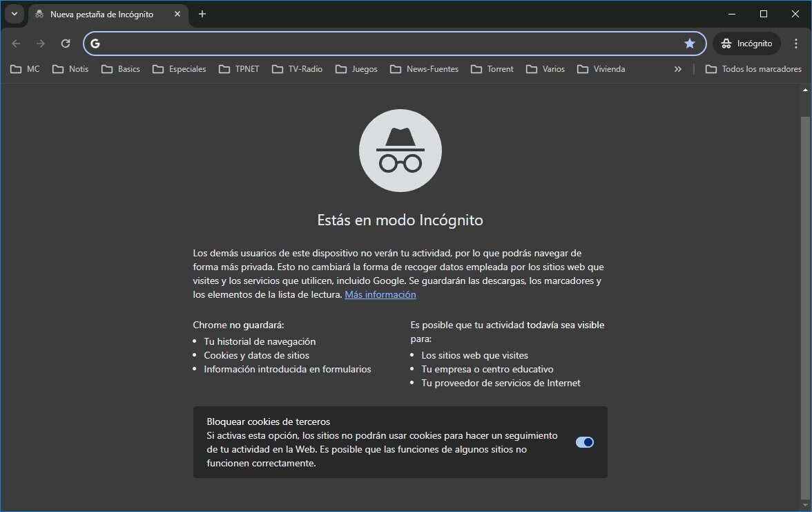This screenshot has height=512, width=812.
Task: Click the forward navigation arrow
Action: pyautogui.click(x=40, y=43)
